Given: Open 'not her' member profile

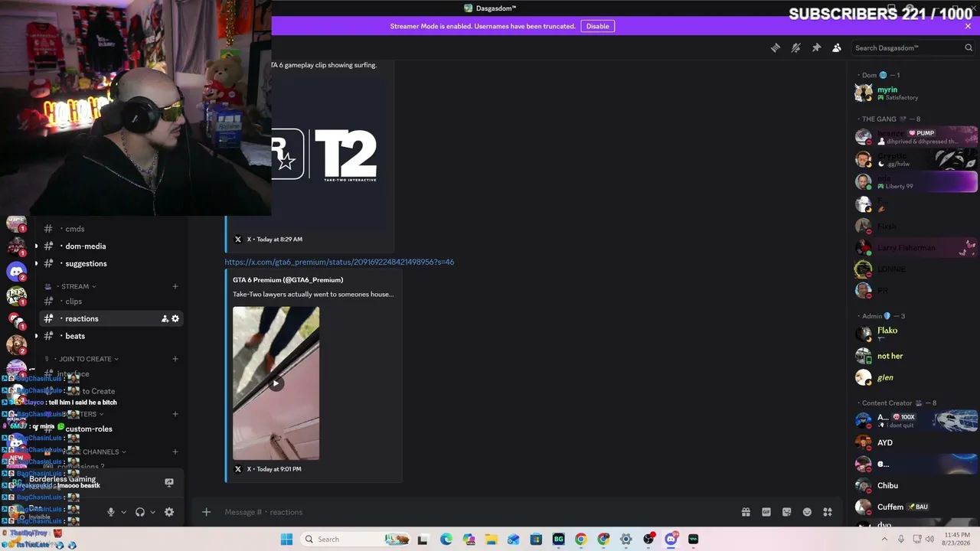Looking at the screenshot, I should pyautogui.click(x=916, y=356).
